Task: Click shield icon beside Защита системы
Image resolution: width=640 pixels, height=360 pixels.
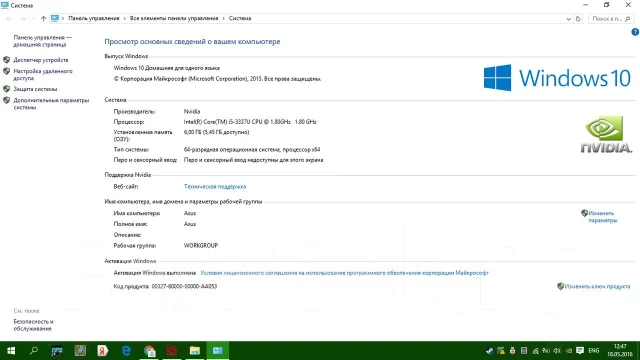Action: click(x=6, y=89)
